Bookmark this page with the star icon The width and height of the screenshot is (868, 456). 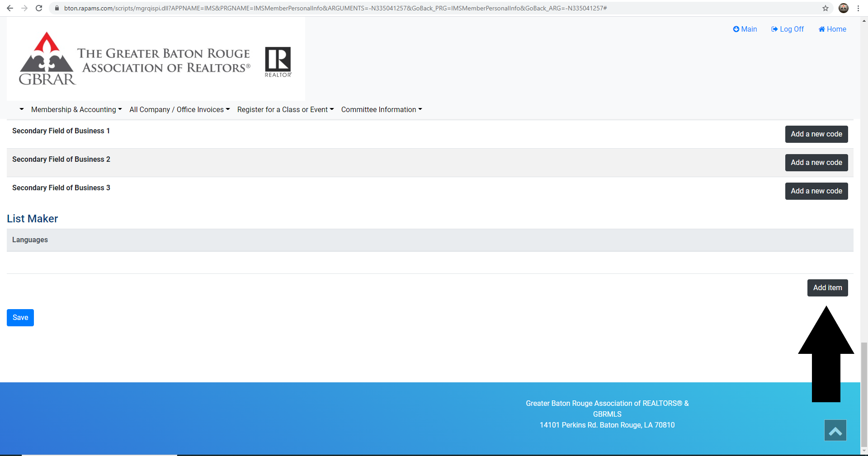(x=826, y=8)
